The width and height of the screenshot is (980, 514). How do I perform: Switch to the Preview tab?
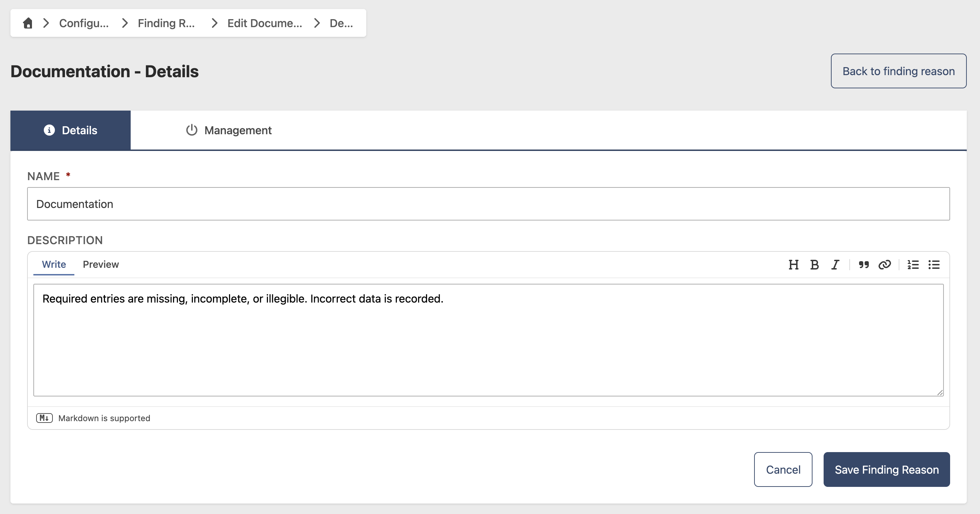(101, 264)
